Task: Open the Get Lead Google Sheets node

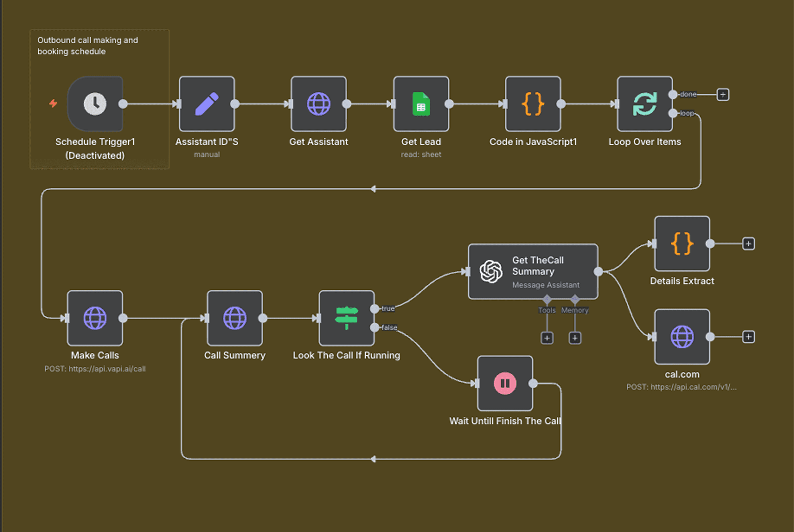Action: coord(421,104)
